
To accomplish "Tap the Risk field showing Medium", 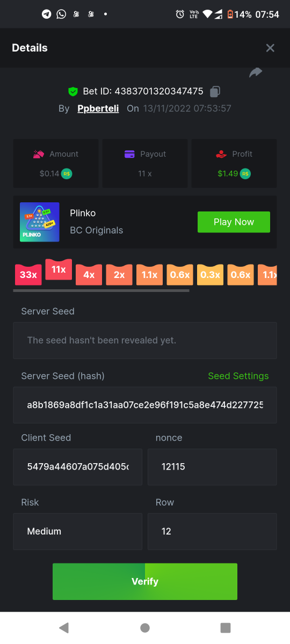I will tap(78, 531).
